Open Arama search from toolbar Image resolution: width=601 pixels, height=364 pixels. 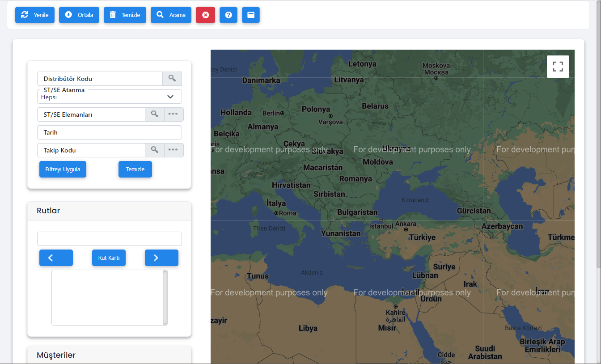171,15
